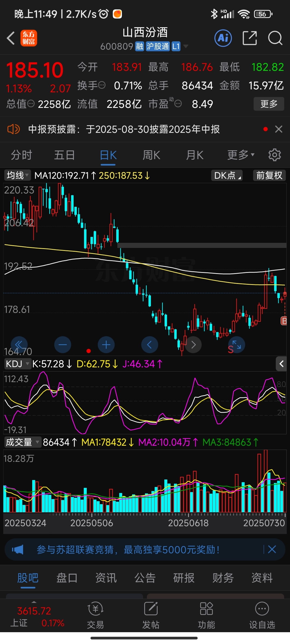Switch to 月K tab
This screenshot has width=290, height=644.
[195, 155]
